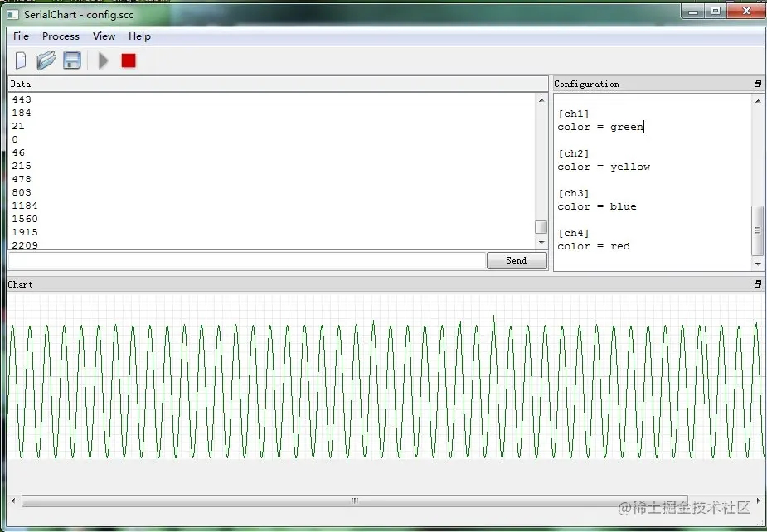Click the Data list scroll down arrow
The height and width of the screenshot is (532, 767).
[541, 242]
